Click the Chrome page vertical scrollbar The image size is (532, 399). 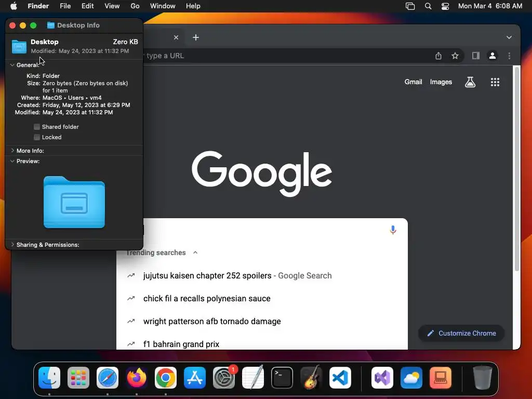(x=517, y=169)
